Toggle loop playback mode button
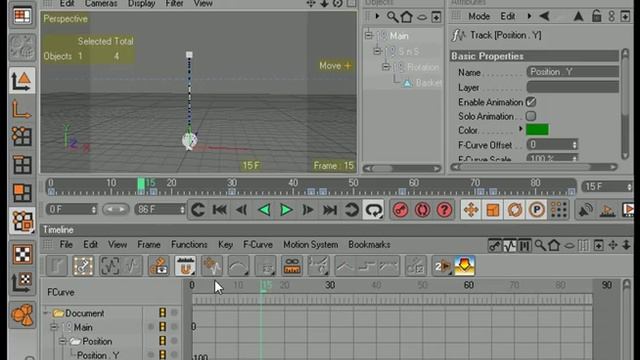This screenshot has width=640, height=360. pos(373,210)
